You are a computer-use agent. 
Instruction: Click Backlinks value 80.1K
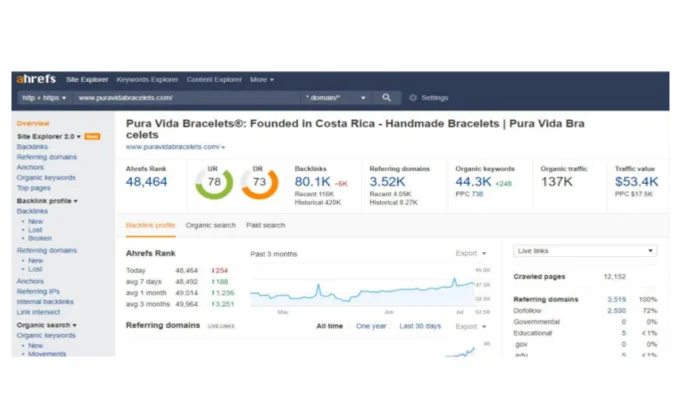(312, 182)
